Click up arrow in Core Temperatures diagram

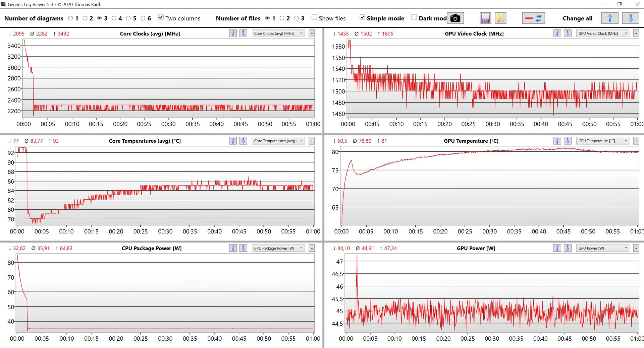[x=233, y=141]
